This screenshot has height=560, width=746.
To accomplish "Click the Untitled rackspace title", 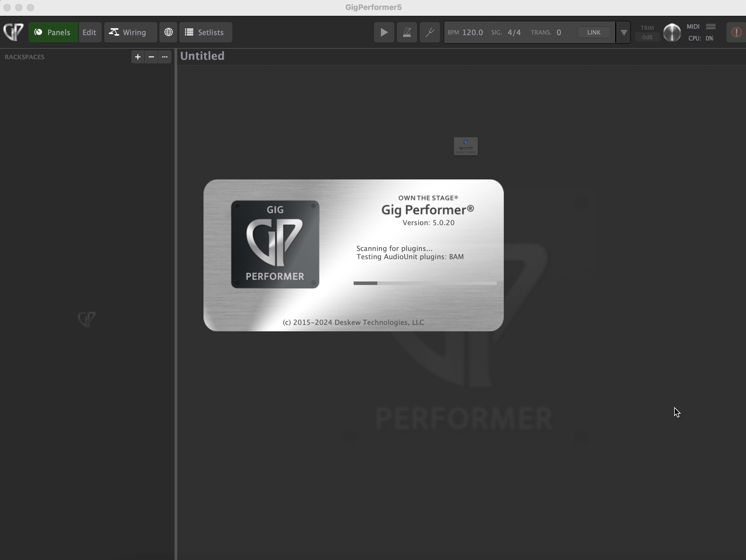I will coord(202,56).
